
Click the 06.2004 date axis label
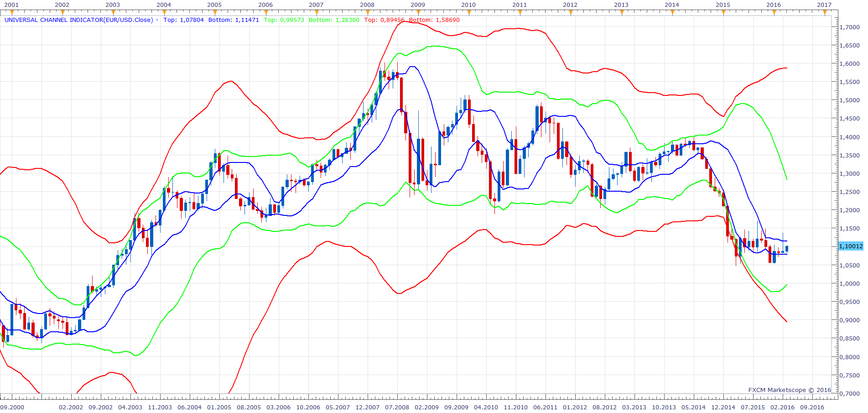pyautogui.click(x=189, y=407)
